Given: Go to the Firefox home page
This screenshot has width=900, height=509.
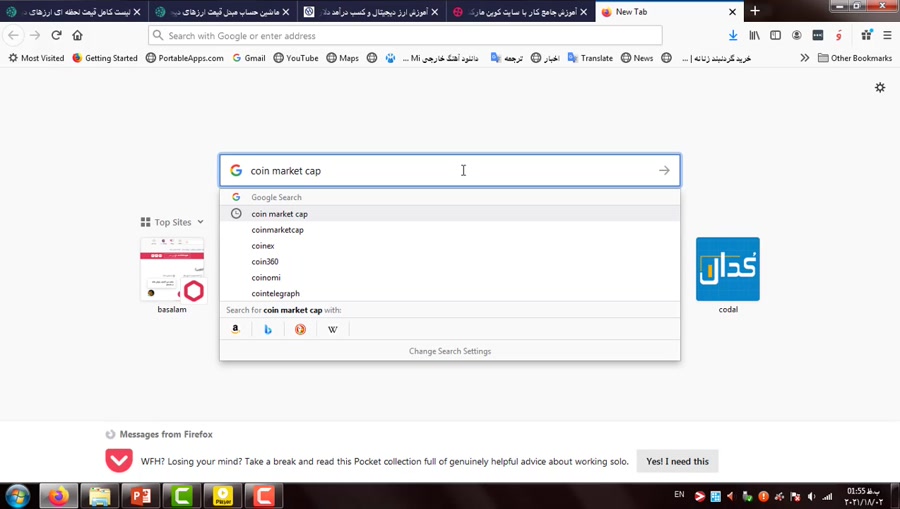Looking at the screenshot, I should click(77, 36).
